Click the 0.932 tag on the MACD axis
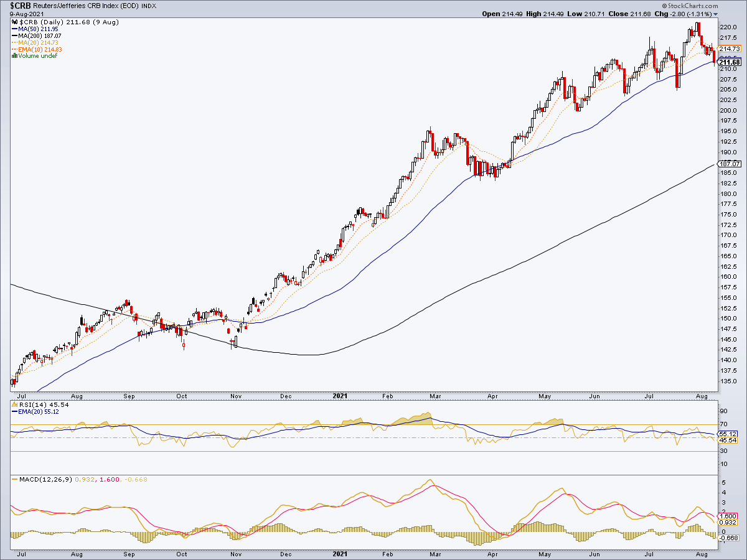 728,523
